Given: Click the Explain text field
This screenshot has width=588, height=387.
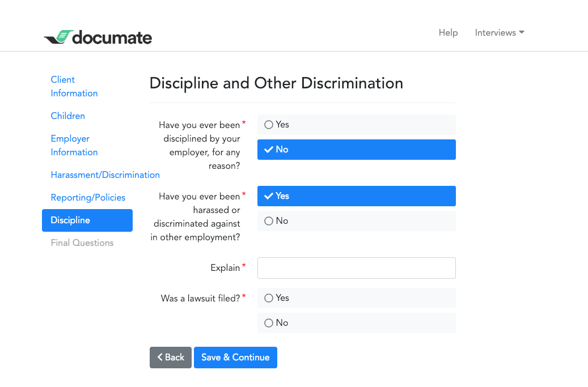Looking at the screenshot, I should [x=356, y=268].
